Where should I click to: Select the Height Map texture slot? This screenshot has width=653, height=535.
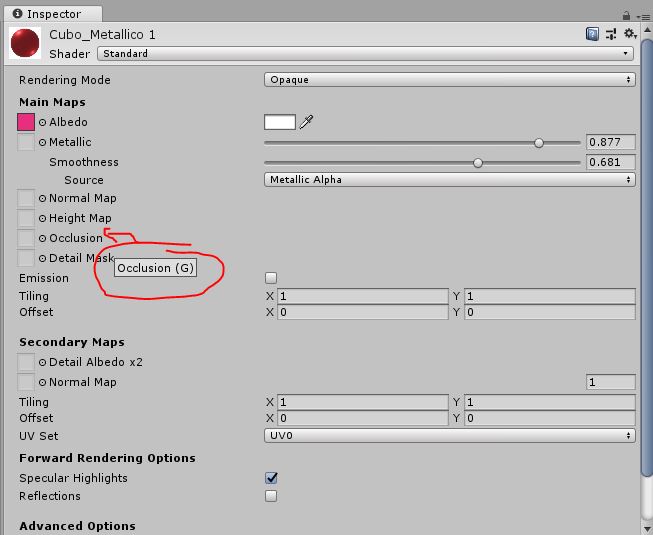pyautogui.click(x=26, y=218)
